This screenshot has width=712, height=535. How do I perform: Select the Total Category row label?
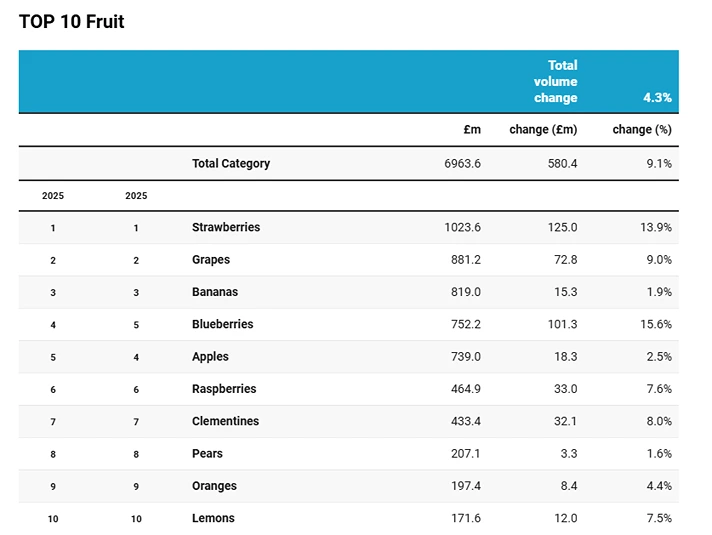pyautogui.click(x=230, y=163)
